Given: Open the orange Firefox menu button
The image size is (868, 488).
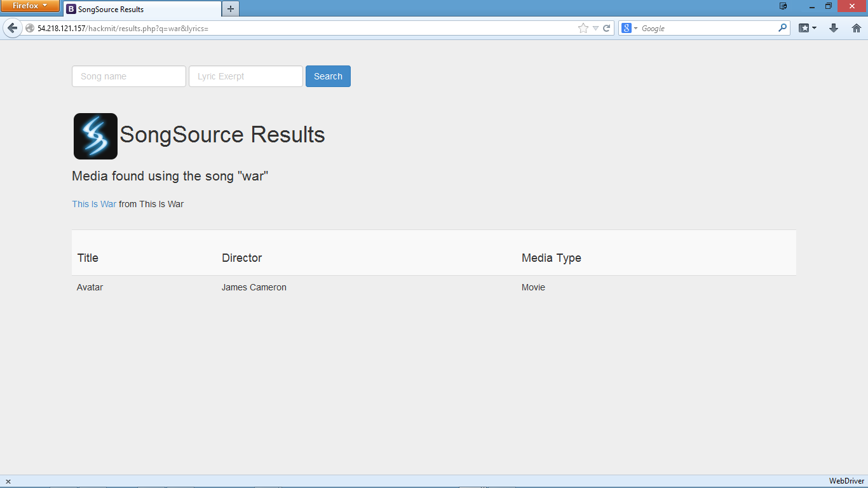Looking at the screenshot, I should tap(30, 6).
